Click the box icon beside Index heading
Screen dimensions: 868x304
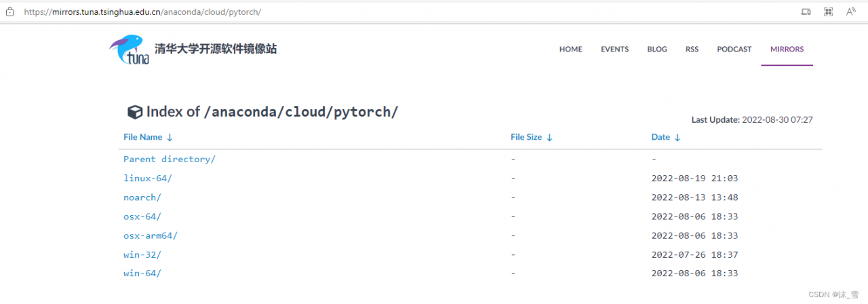pyautogui.click(x=135, y=112)
